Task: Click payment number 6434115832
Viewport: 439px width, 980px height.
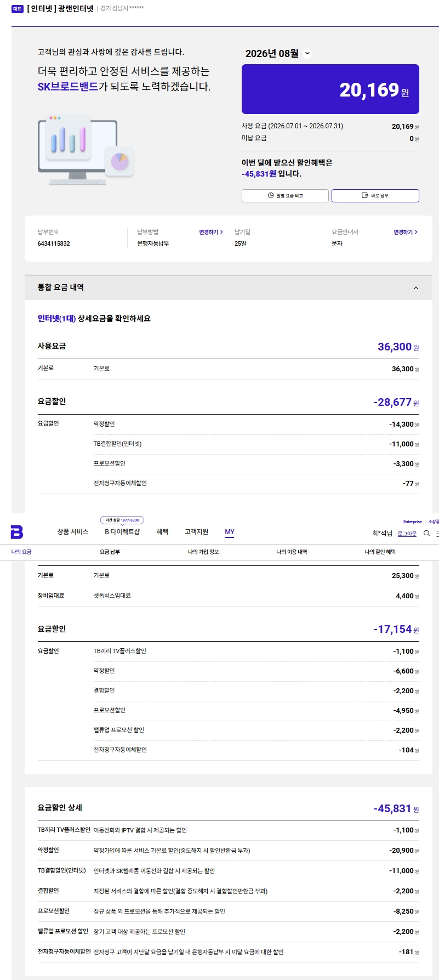Action: [54, 243]
